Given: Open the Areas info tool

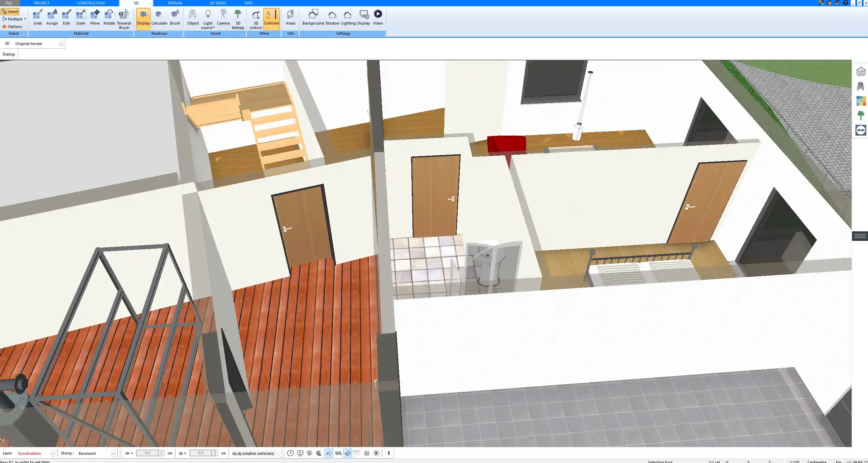Looking at the screenshot, I should pos(290,18).
